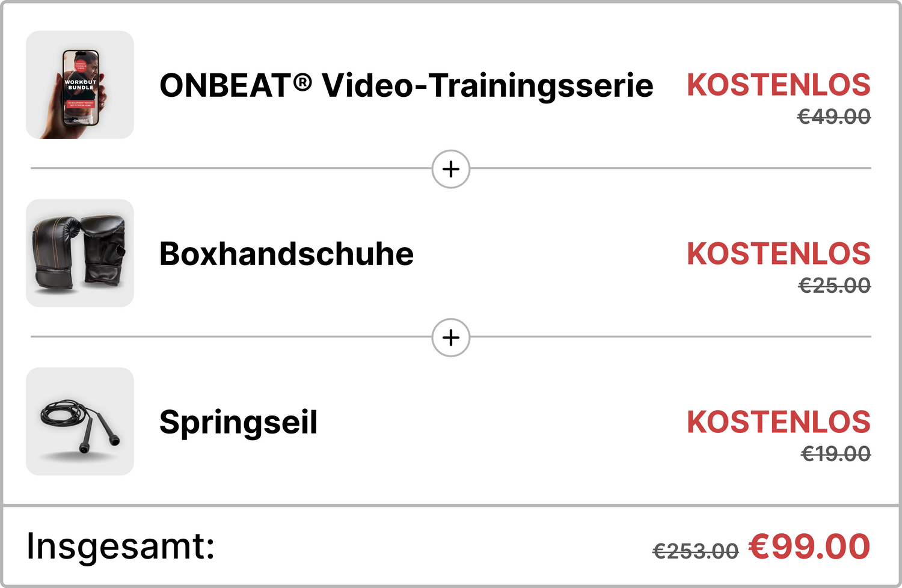Click the WORKOUT BUNDLE text on the phone

[x=81, y=85]
